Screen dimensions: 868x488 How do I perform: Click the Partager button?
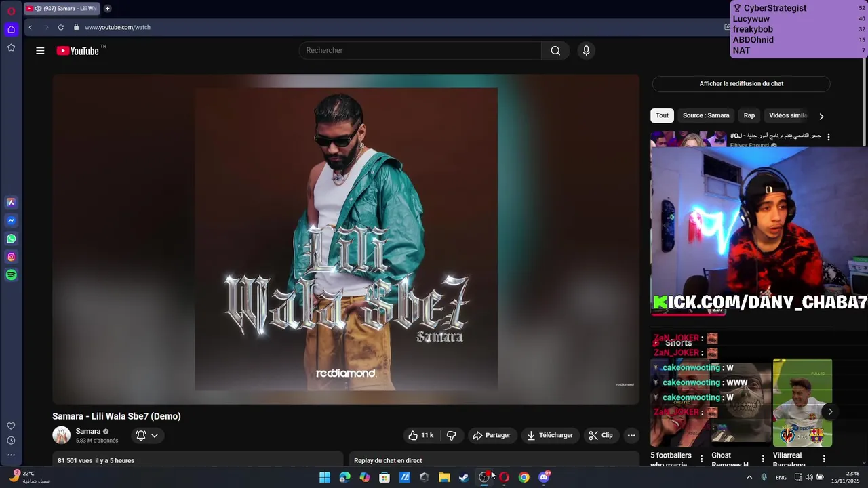click(x=491, y=435)
